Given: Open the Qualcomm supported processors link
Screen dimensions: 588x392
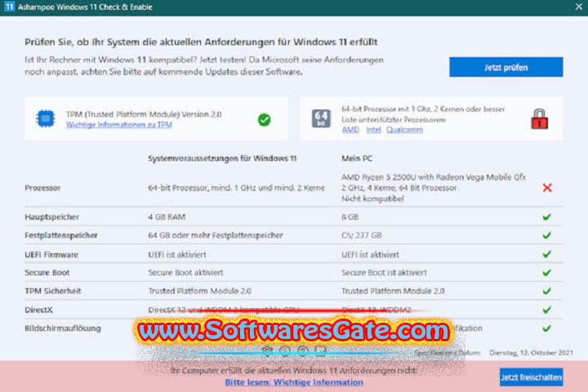Looking at the screenshot, I should click(x=404, y=130).
